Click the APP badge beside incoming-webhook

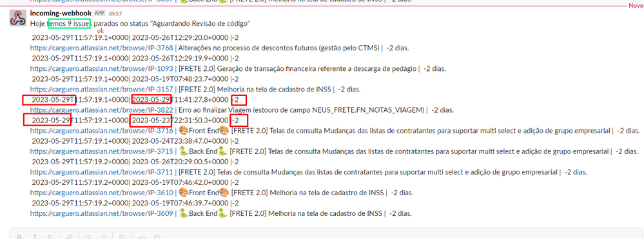[x=99, y=13]
